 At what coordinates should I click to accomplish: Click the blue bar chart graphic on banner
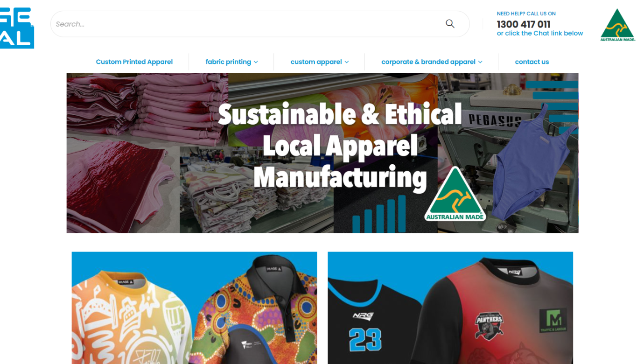coord(379,214)
